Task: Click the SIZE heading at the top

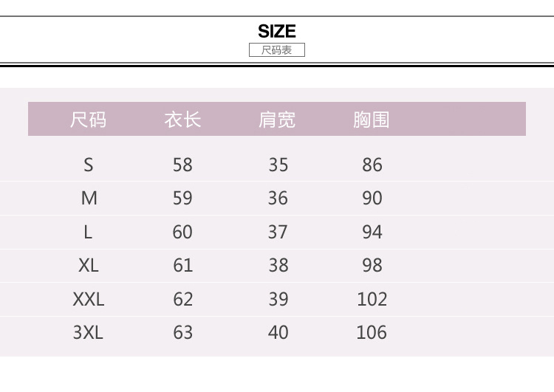Action: pyautogui.click(x=277, y=31)
